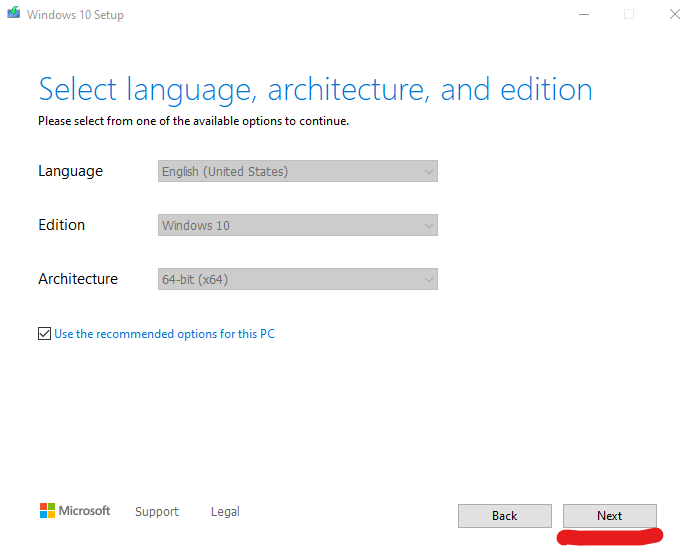Open the Architecture dropdown

(x=297, y=279)
